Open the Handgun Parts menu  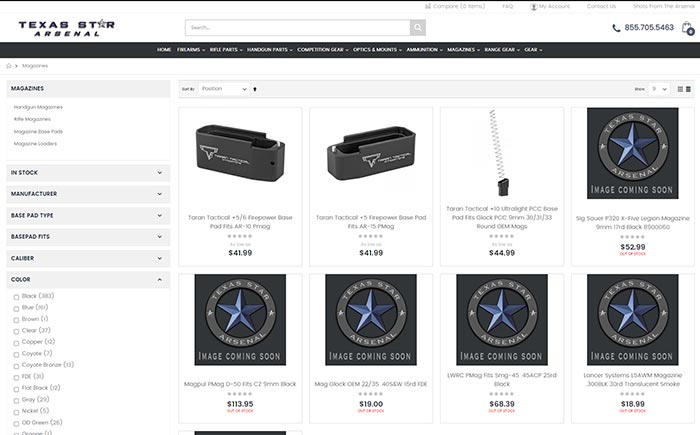270,50
